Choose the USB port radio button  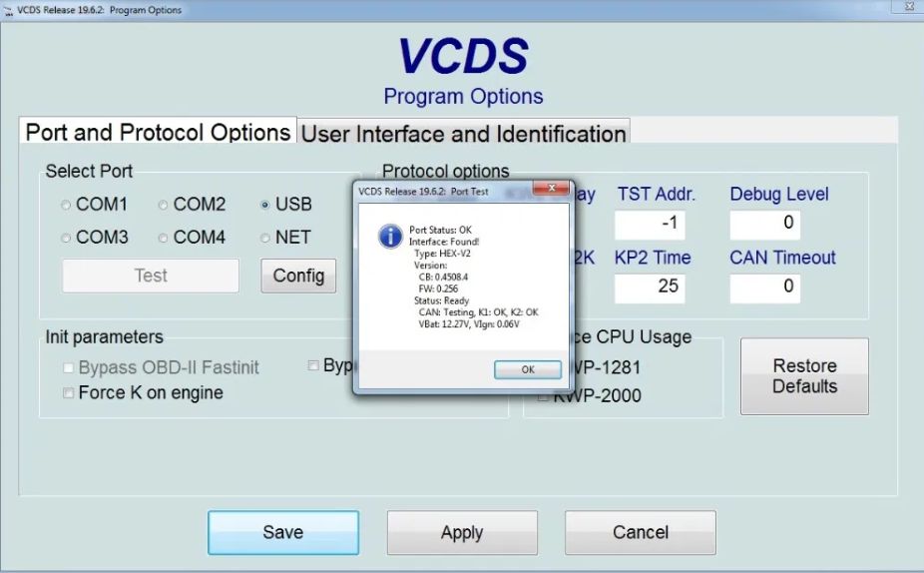tap(265, 206)
